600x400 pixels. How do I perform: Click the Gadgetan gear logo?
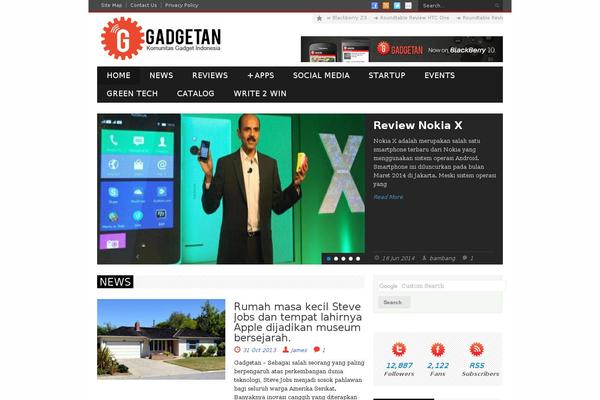[122, 38]
